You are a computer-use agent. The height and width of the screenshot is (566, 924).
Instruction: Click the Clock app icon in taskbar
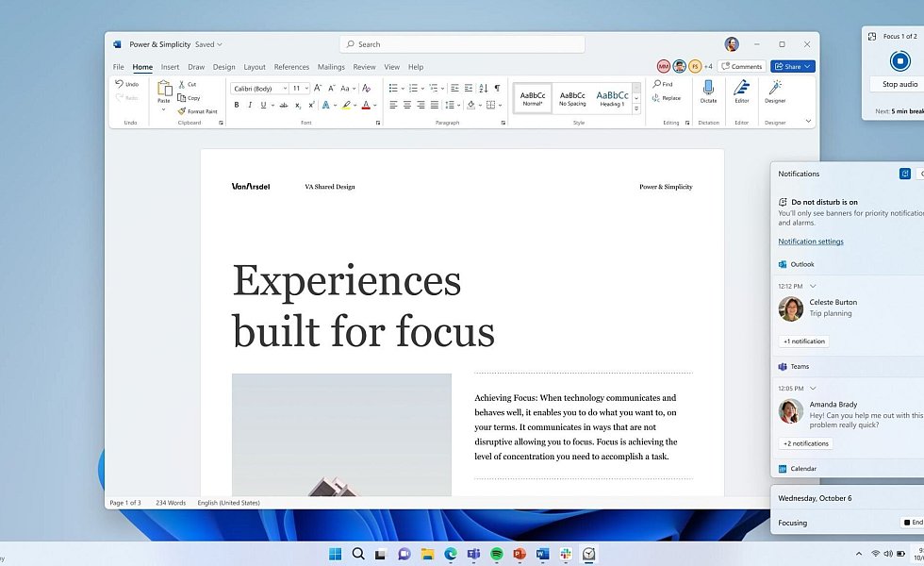pos(588,554)
